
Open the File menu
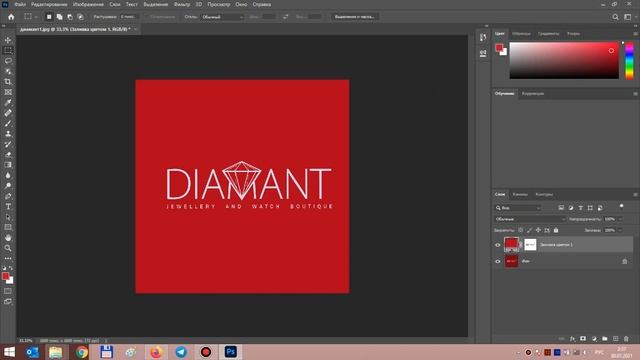20,4
